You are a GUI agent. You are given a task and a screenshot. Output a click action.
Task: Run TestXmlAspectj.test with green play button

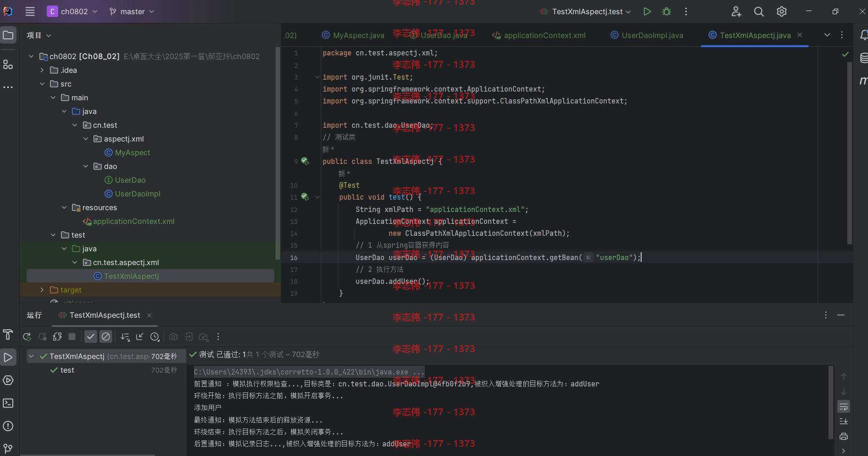click(647, 11)
